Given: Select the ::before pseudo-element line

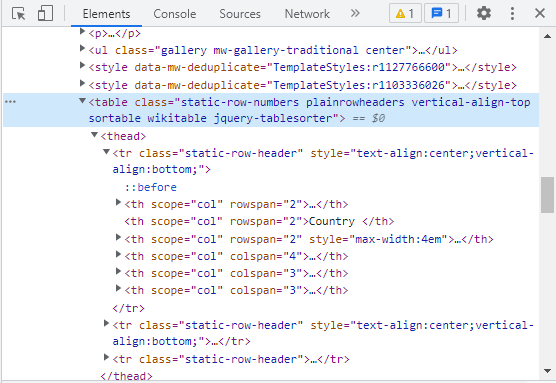Looking at the screenshot, I should tap(151, 187).
